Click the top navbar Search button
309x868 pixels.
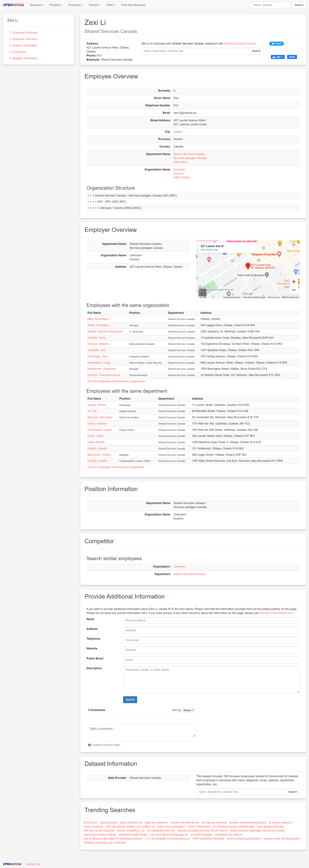pyautogui.click(x=299, y=5)
